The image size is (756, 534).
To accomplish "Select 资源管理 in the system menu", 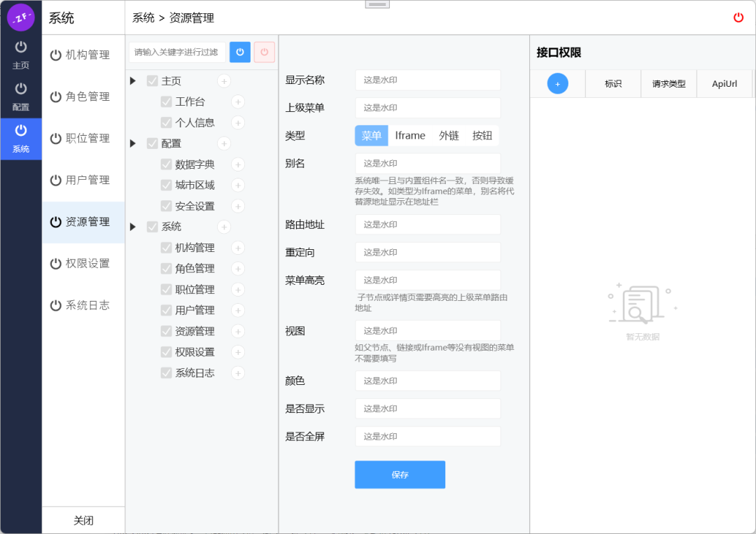I will [83, 222].
